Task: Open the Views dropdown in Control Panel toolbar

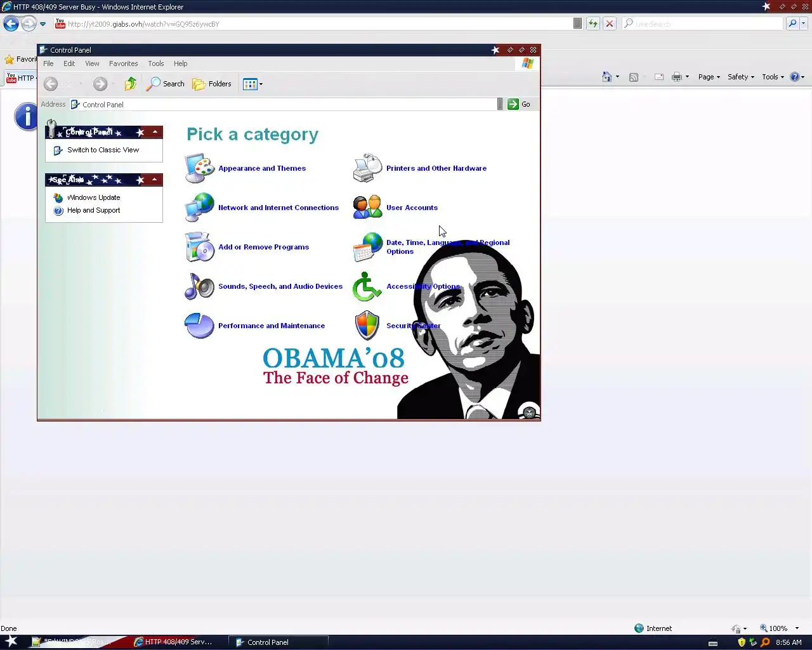Action: 253,84
